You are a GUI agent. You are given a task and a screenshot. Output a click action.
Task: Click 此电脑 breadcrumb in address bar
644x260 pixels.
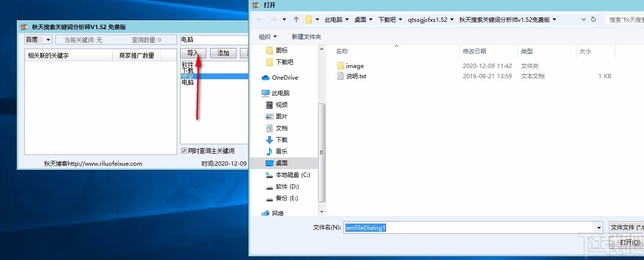tap(334, 19)
